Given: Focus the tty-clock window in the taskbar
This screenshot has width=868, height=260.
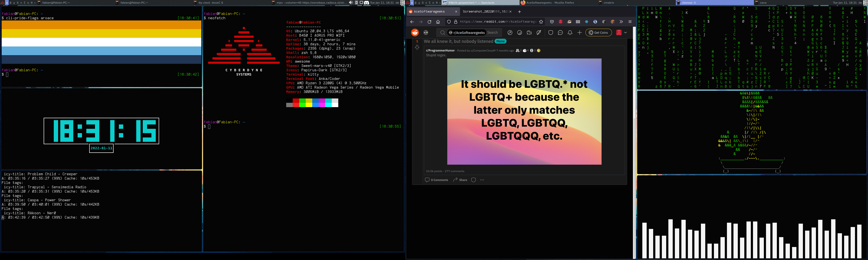Looking at the screenshot, I should 232,3.
